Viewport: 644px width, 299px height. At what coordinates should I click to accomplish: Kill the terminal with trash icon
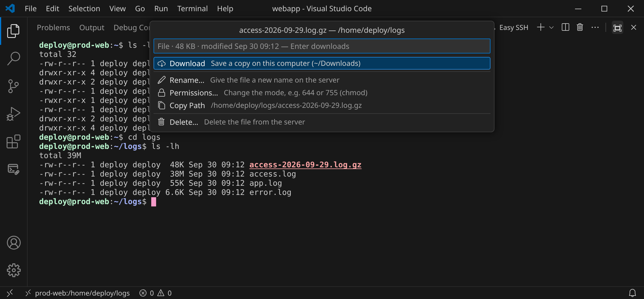tap(580, 27)
